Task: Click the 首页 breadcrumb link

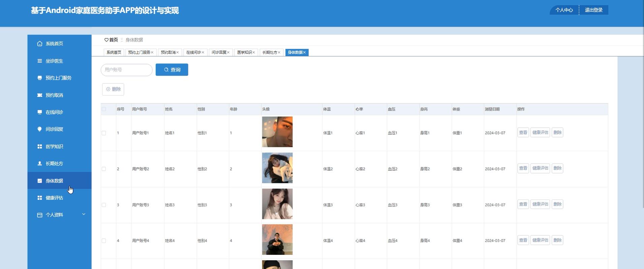Action: 114,40
